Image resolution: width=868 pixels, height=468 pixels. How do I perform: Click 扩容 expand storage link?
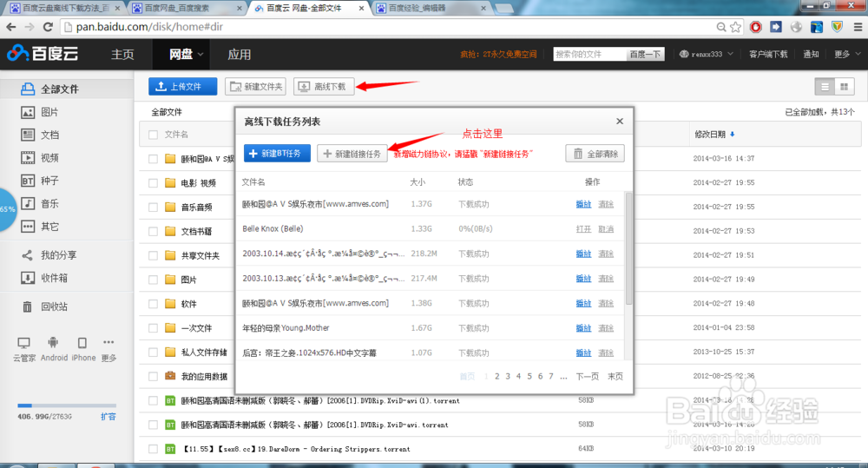[x=108, y=417]
